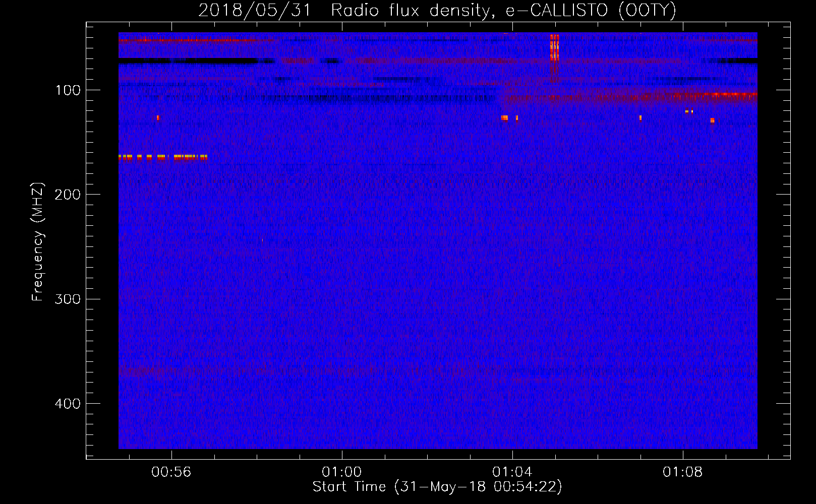Click the 'Frequency (MHZ)' axis label

coord(38,241)
